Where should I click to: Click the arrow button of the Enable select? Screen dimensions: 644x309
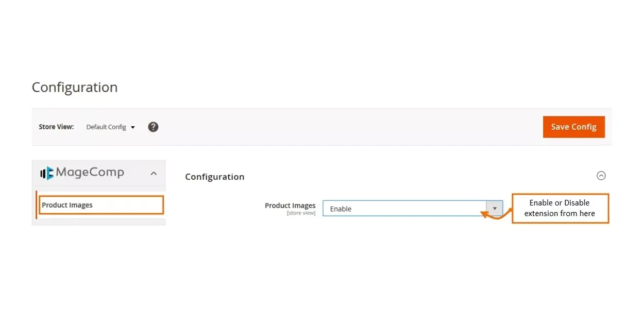(x=495, y=208)
